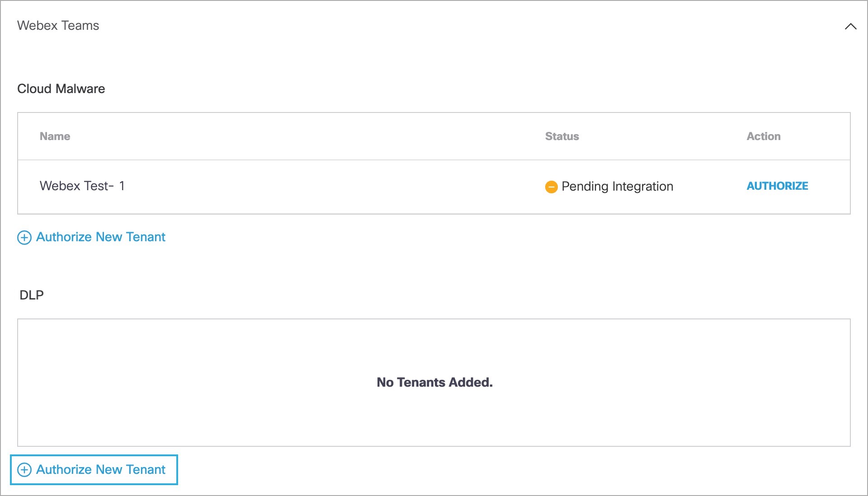Click the Action column header
This screenshot has width=868, height=496.
(764, 136)
